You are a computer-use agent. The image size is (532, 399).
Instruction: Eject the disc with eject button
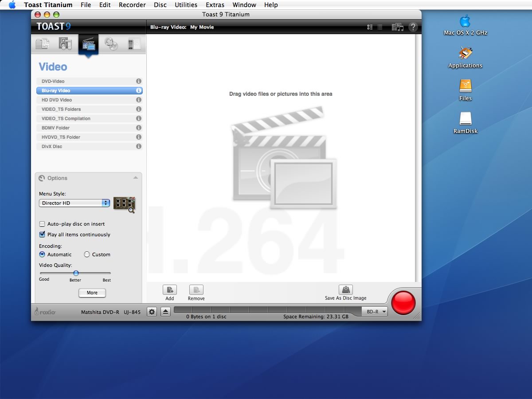(165, 312)
